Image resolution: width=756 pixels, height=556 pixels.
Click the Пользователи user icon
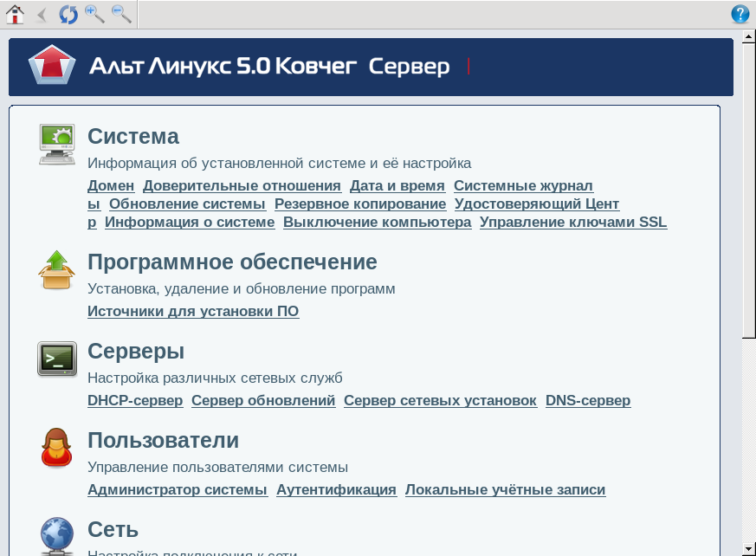(x=57, y=448)
